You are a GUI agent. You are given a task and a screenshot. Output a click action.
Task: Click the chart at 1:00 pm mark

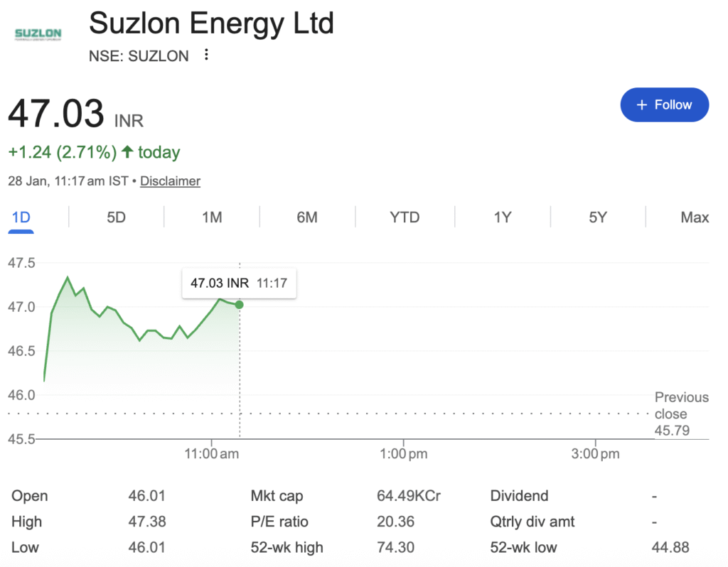[403, 355]
